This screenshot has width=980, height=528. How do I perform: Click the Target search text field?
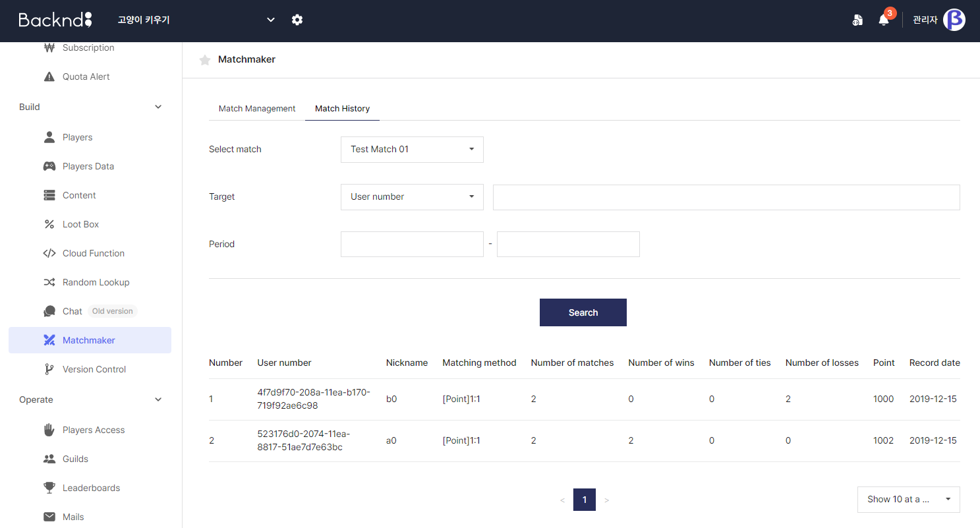coord(726,197)
